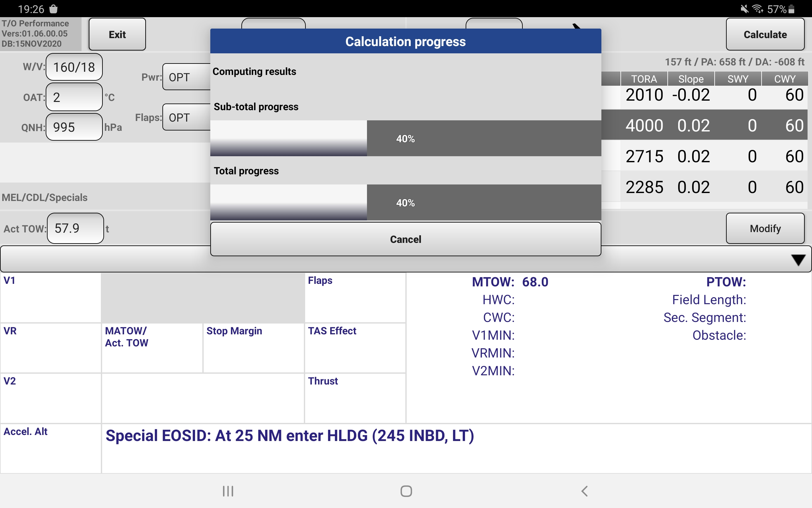Click the V1MIN: label
The height and width of the screenshot is (508, 812).
[493, 335]
